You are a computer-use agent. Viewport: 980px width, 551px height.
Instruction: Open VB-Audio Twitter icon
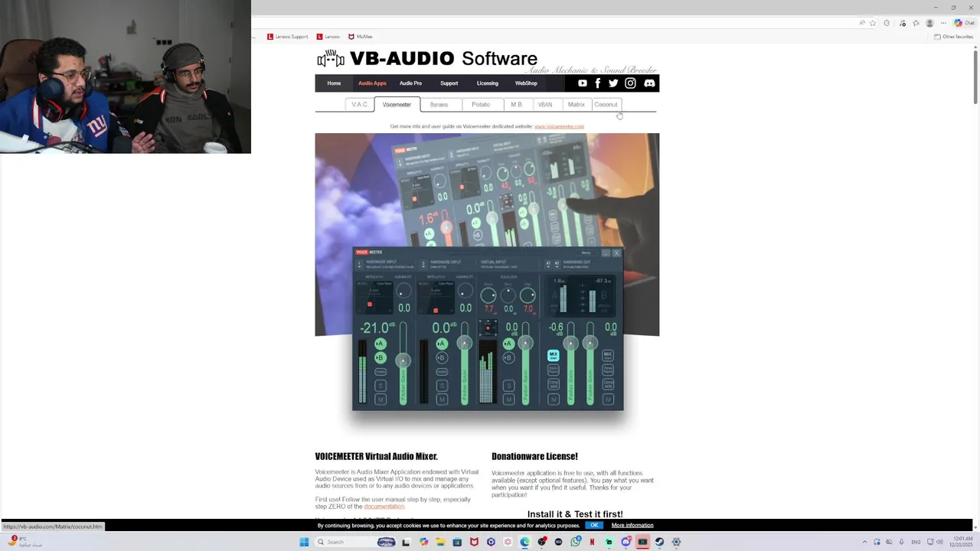click(613, 83)
